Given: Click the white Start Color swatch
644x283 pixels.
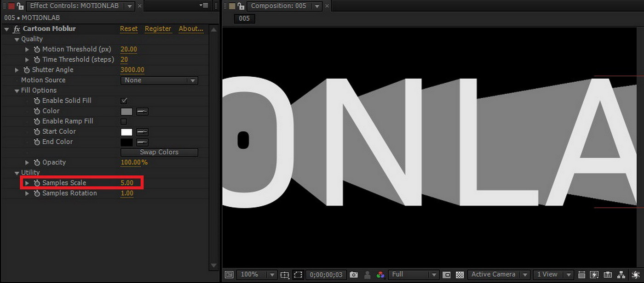Looking at the screenshot, I should [x=126, y=132].
